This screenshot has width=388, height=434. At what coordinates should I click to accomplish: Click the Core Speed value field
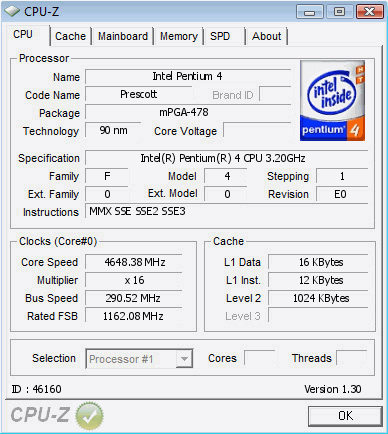click(x=134, y=262)
